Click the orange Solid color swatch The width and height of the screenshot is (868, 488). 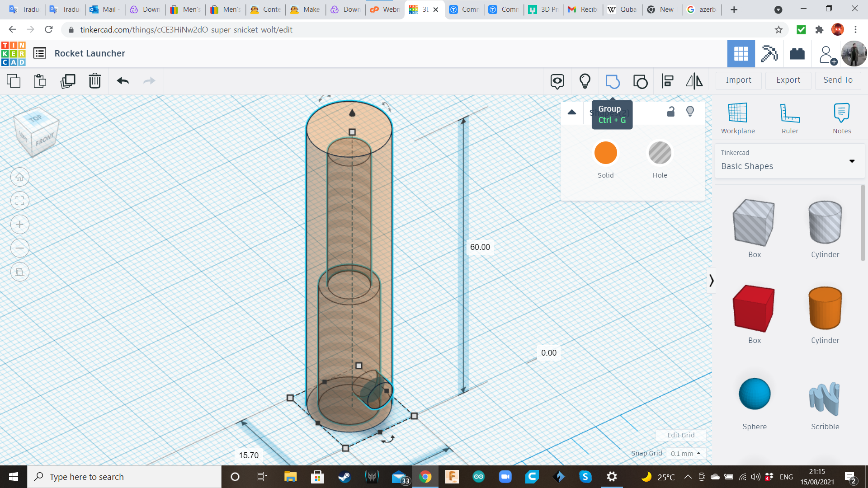point(606,153)
